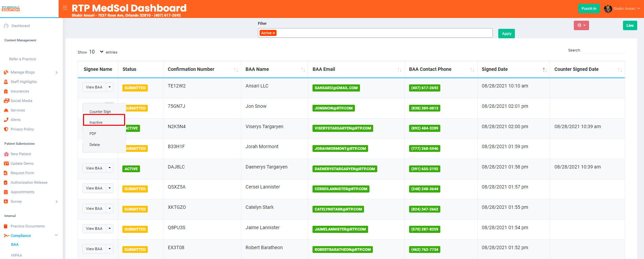Click the Punch In button
The width and height of the screenshot is (644, 259).
(x=589, y=8)
